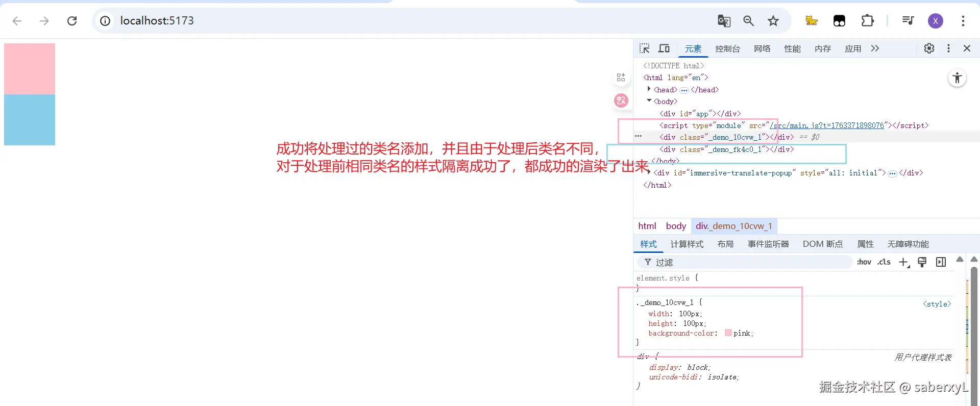
Task: Switch to the 属性 pane tab
Action: point(865,244)
